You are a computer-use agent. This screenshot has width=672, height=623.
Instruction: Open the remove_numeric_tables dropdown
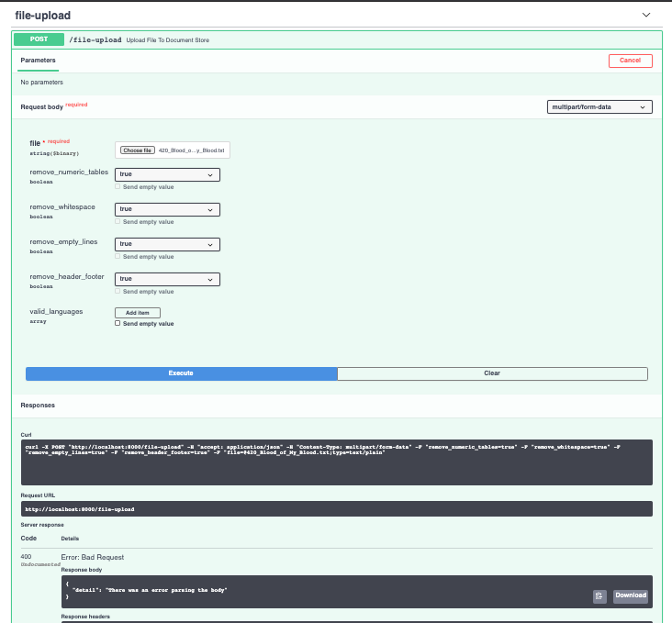tap(167, 174)
